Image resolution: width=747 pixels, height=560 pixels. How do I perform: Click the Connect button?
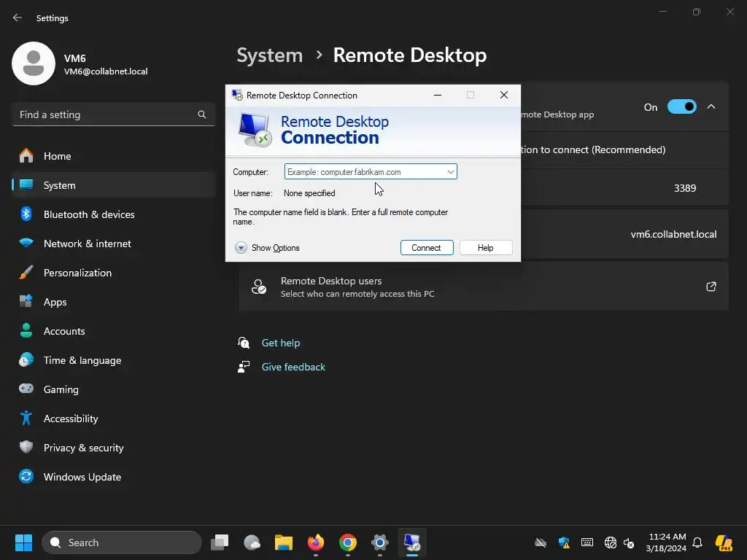point(427,248)
